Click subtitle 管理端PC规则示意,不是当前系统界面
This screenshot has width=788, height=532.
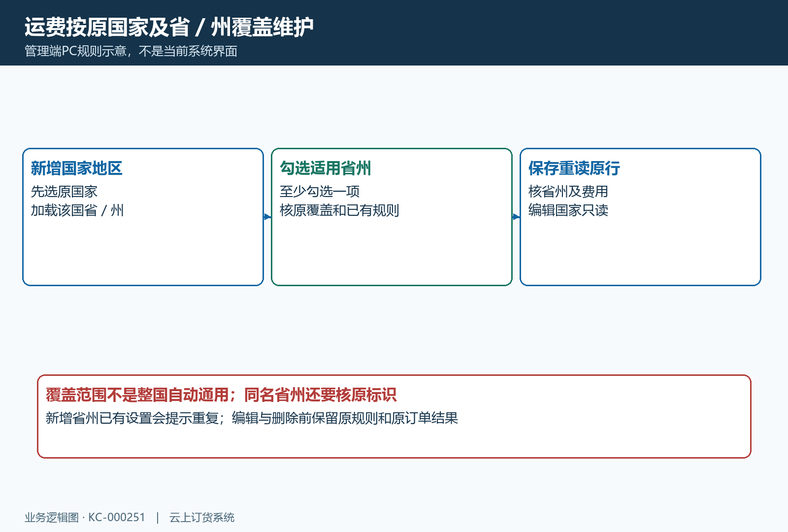pyautogui.click(x=131, y=51)
